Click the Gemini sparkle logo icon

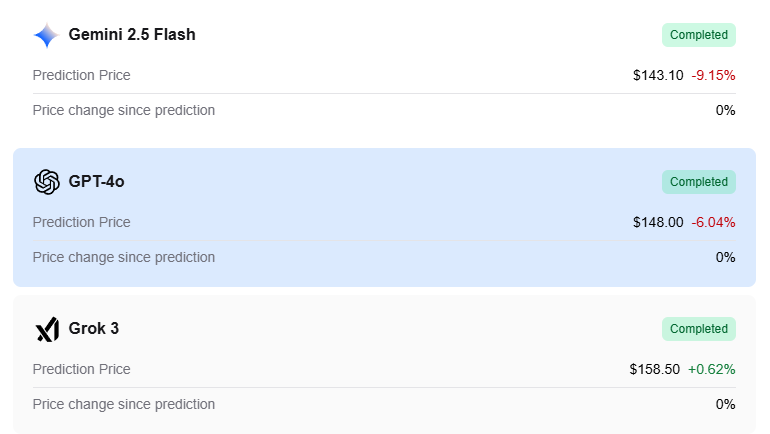click(46, 35)
